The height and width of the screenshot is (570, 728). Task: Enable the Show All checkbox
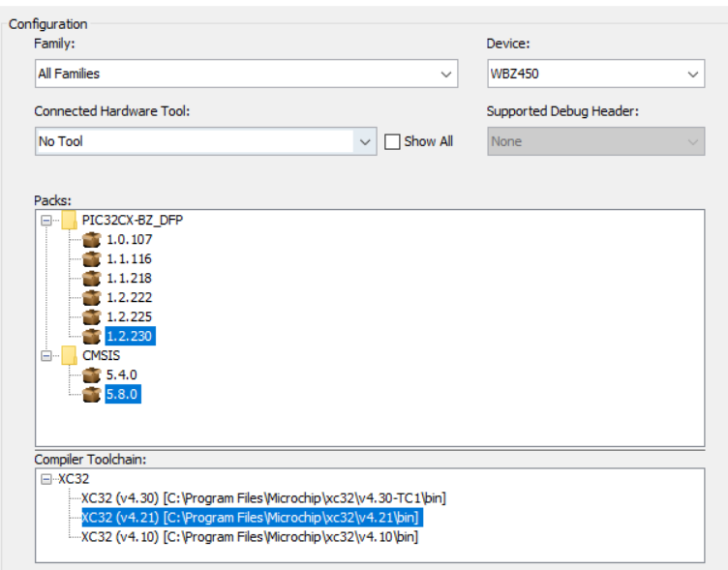click(392, 141)
